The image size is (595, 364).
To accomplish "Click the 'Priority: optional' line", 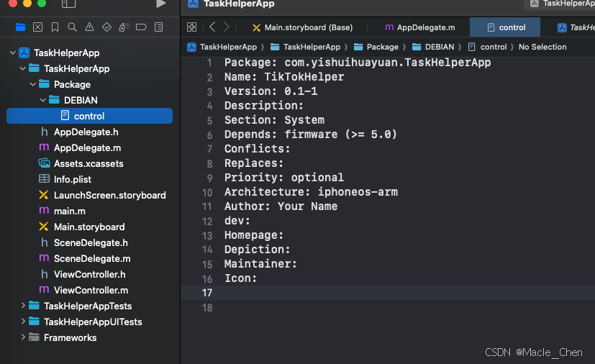I will 284,178.
